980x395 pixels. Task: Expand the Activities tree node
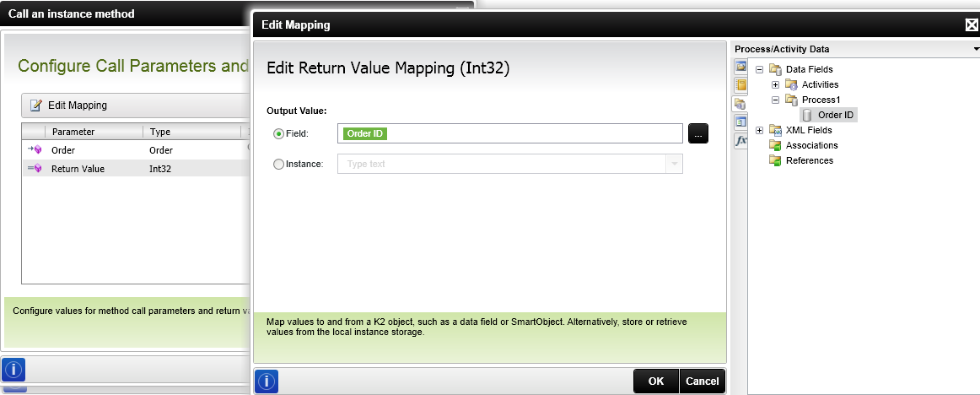click(776, 84)
